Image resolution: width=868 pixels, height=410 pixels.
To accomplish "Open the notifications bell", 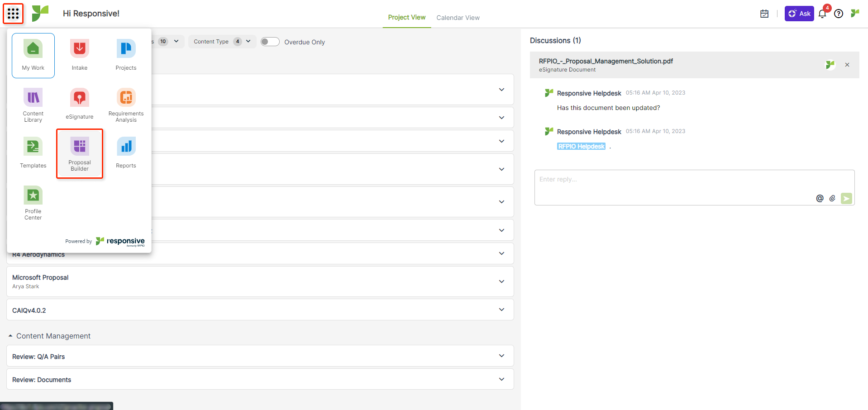I will pos(822,14).
